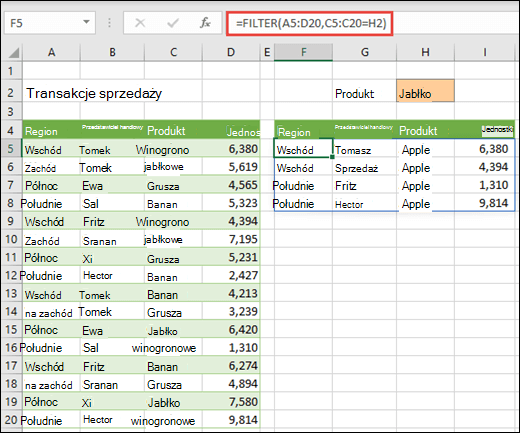Select row header 12
The image size is (520, 433).
pos(11,275)
